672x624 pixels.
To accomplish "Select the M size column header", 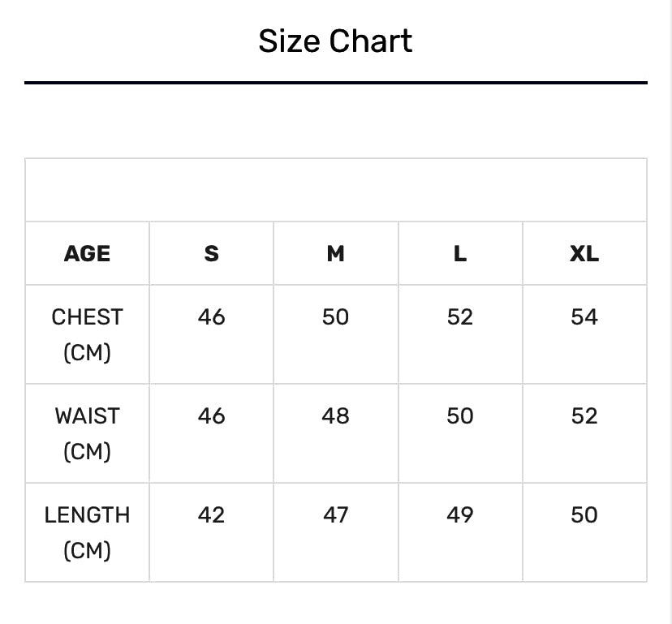I will (x=335, y=254).
